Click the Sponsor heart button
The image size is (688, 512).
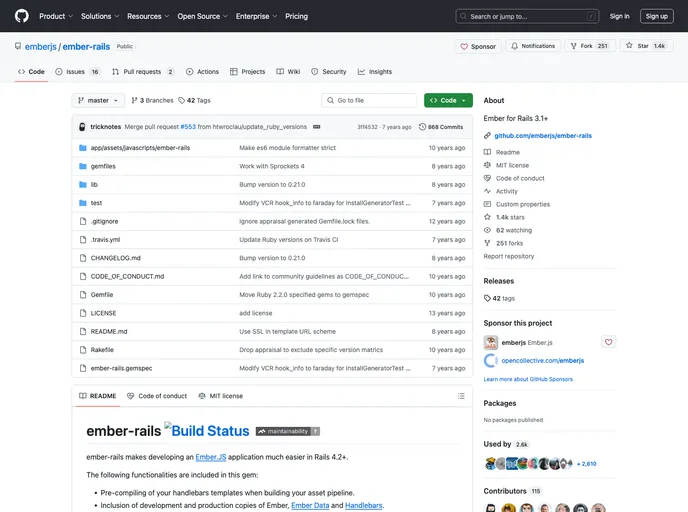click(x=478, y=46)
